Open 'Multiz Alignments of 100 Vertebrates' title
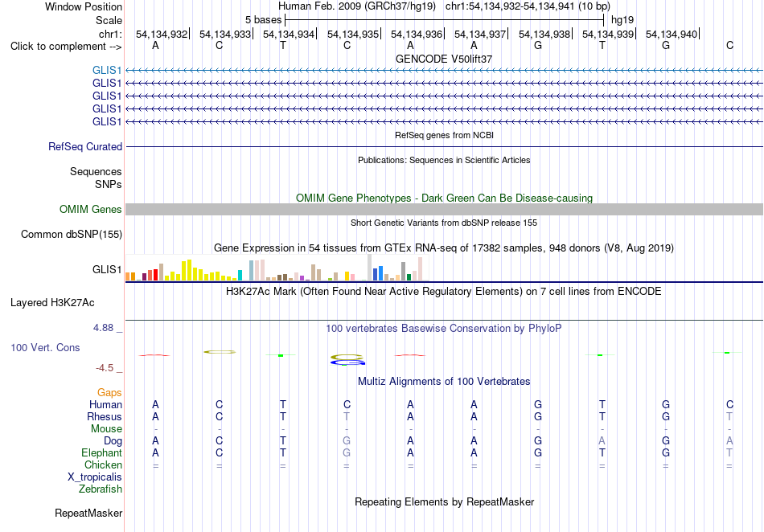764x532 pixels. (444, 381)
